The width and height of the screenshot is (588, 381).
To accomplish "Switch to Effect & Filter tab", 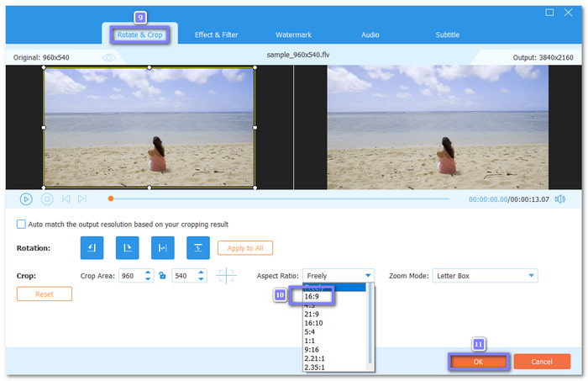I will click(217, 34).
